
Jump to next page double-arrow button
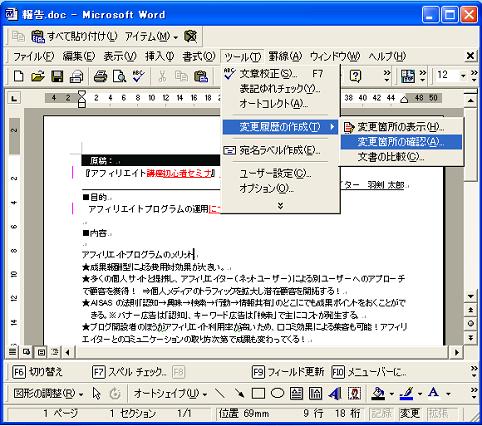(x=470, y=337)
